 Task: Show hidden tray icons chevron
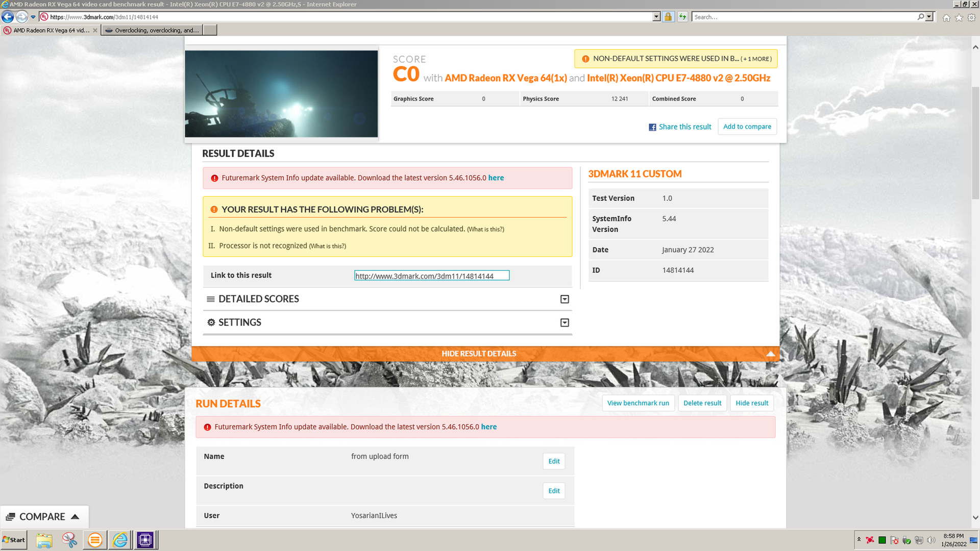coord(859,540)
